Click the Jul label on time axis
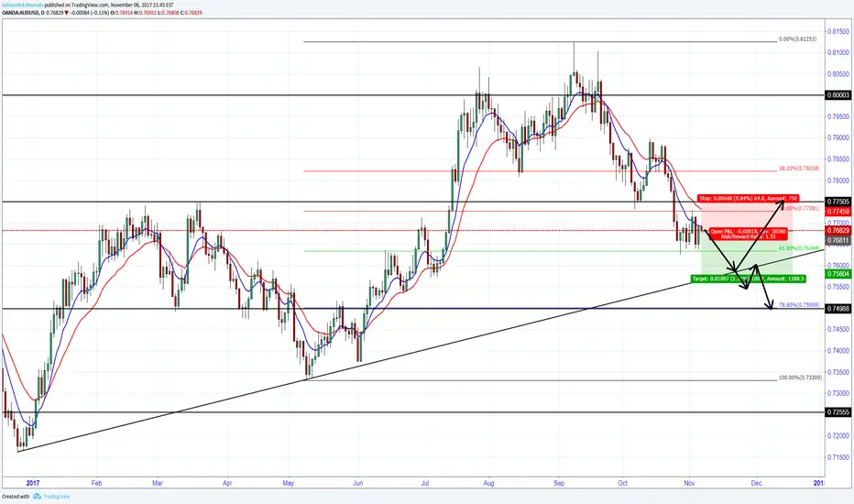Screen dimensions: 854x504 click(x=425, y=483)
